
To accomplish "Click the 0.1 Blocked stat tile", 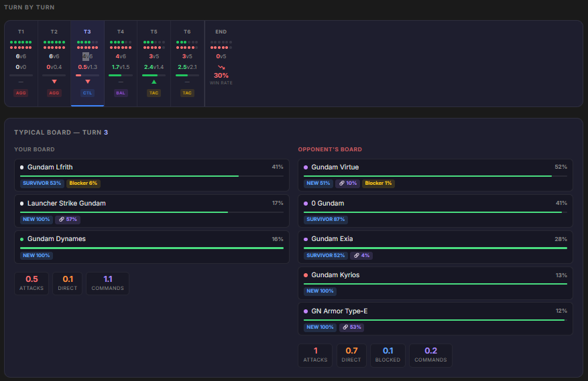I will 388,355.
